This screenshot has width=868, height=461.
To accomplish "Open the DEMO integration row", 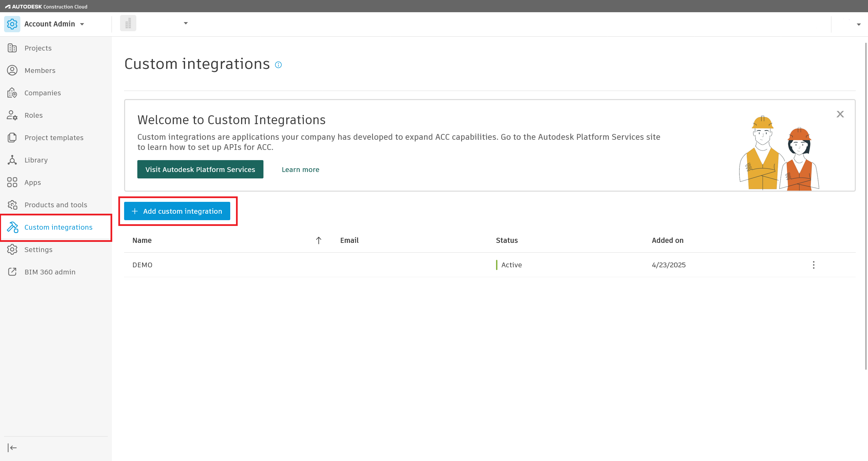I will coord(490,265).
